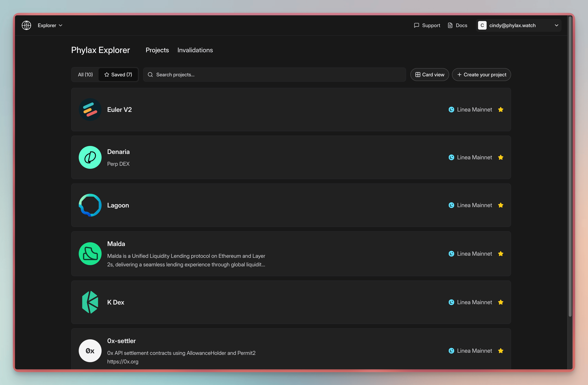
Task: Click Linea Mainnet label in Malda row
Action: click(x=474, y=254)
